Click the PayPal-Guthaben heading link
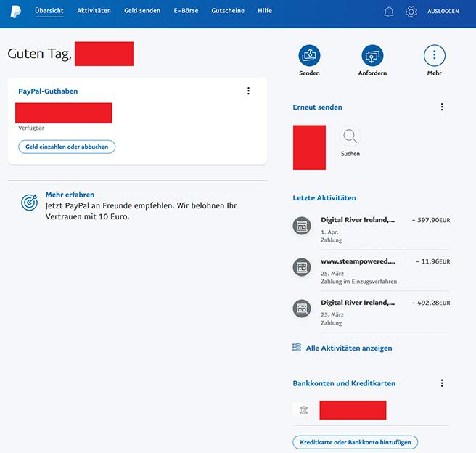The width and height of the screenshot is (476, 453). (x=48, y=91)
